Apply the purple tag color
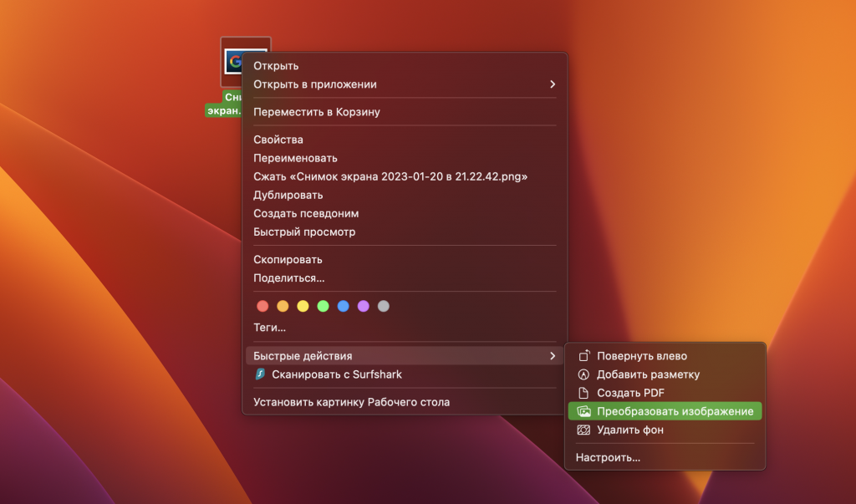The width and height of the screenshot is (856, 504). pyautogui.click(x=364, y=306)
